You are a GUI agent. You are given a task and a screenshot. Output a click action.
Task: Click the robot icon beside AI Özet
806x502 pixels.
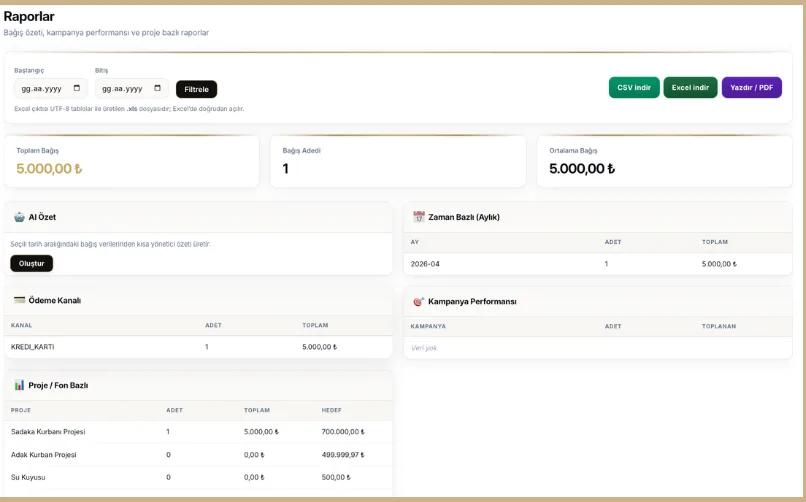point(19,217)
